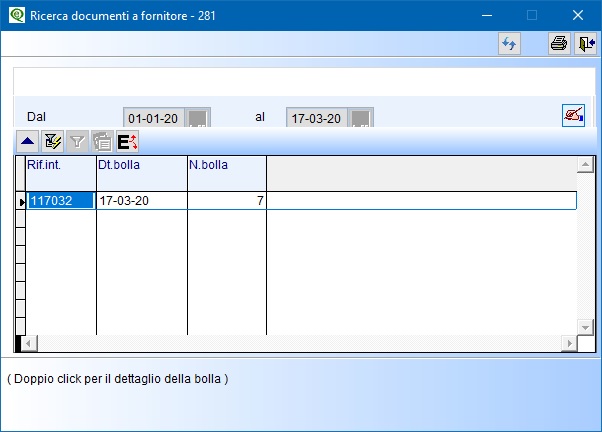This screenshot has width=602, height=432.
Task: Click the E export icon
Action: click(x=127, y=141)
